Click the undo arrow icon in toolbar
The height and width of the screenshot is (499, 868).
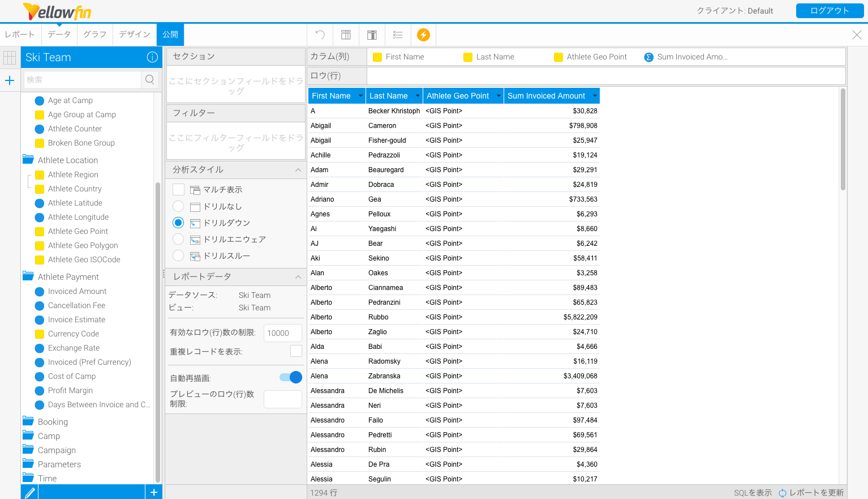[320, 35]
